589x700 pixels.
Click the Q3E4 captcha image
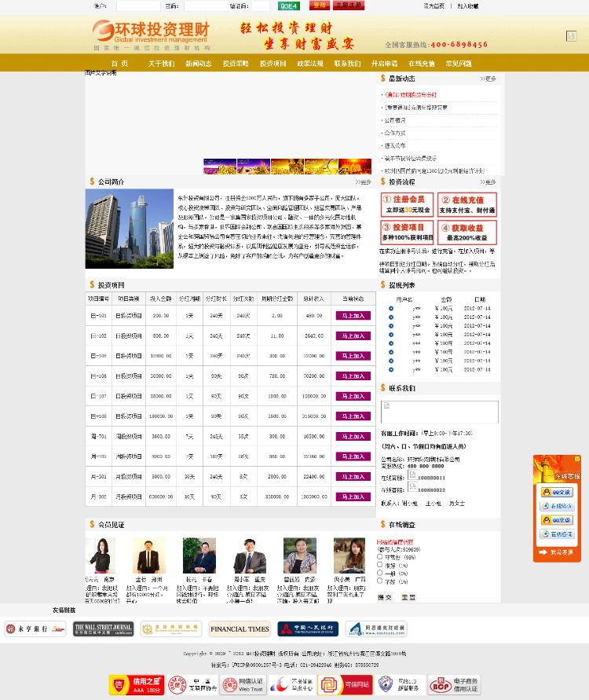tap(289, 5)
